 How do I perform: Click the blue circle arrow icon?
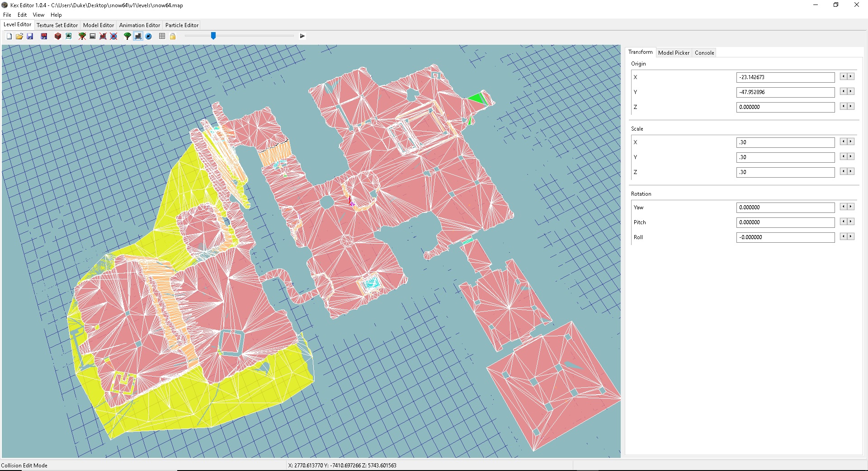tap(149, 36)
